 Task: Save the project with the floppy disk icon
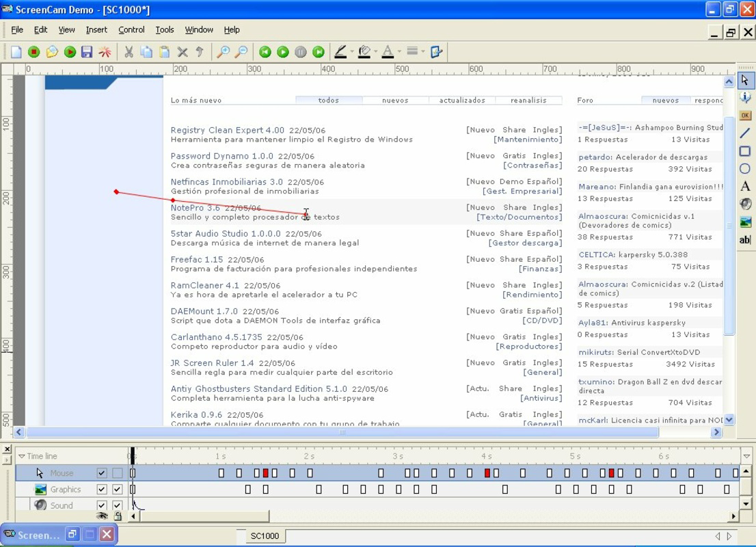[87, 52]
